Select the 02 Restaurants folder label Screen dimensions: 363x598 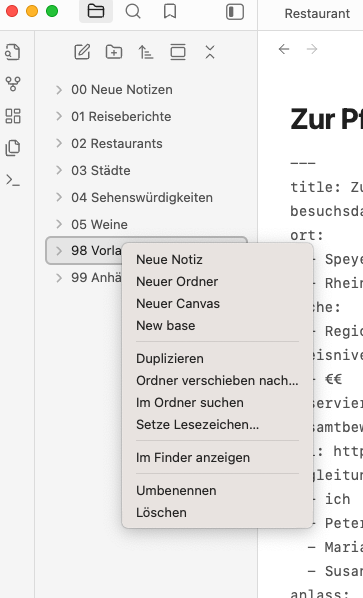pos(117,143)
